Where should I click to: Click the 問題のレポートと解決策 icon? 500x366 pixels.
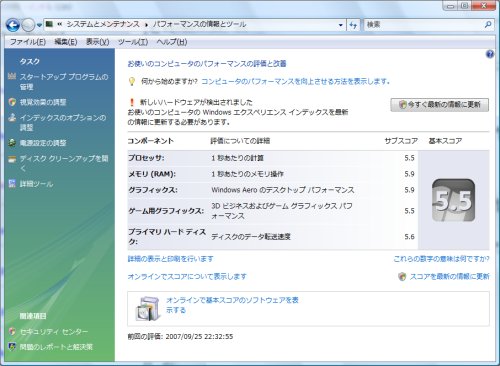[x=12, y=347]
